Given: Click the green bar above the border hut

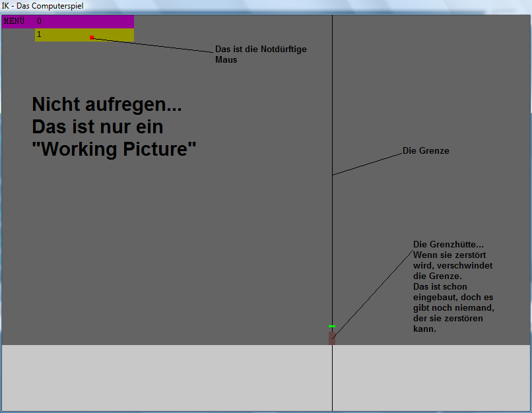Looking at the screenshot, I should [x=332, y=327].
